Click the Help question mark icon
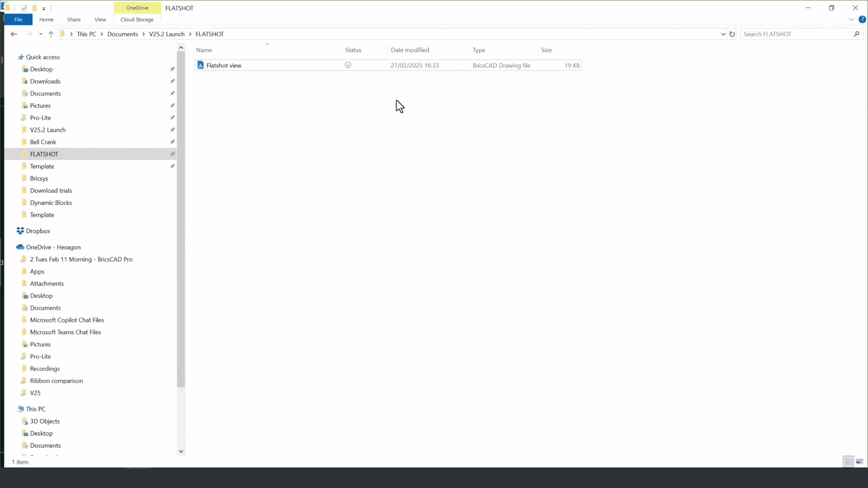 click(862, 19)
